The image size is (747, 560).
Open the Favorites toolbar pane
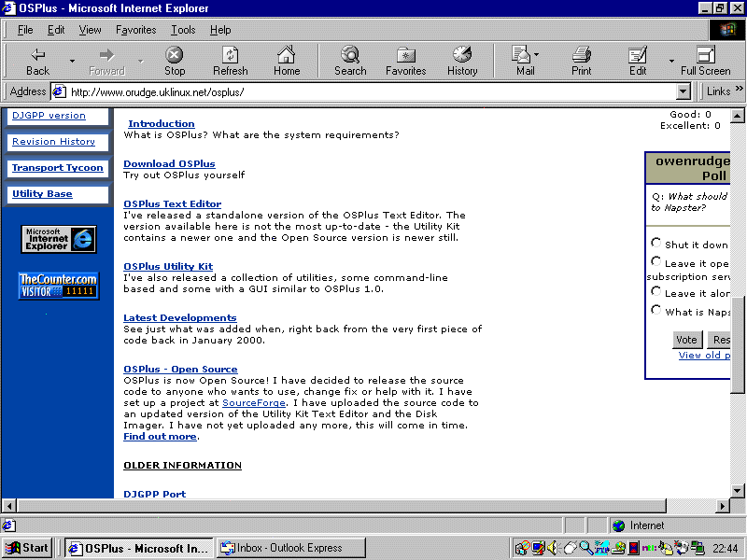(406, 62)
